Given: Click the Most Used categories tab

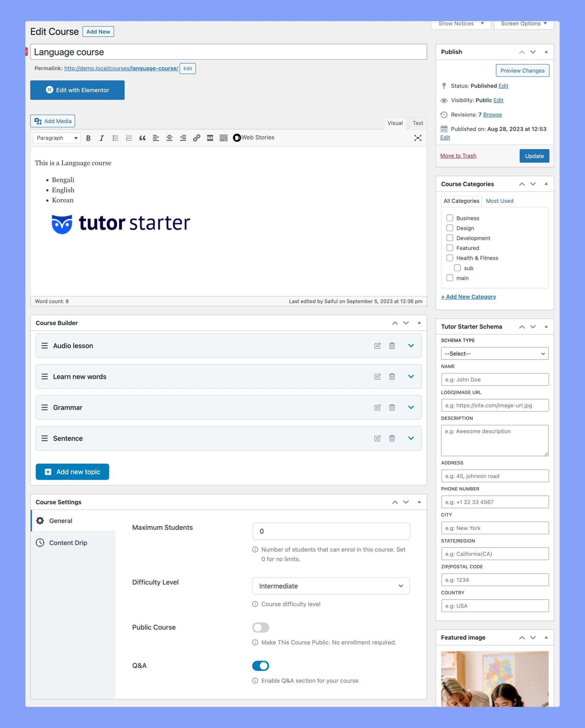Looking at the screenshot, I should pos(500,200).
